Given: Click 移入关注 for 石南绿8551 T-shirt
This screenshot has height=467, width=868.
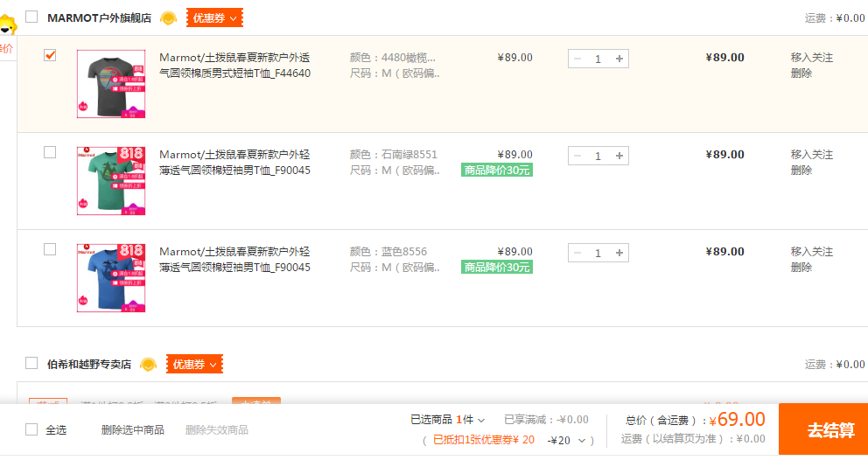Looking at the screenshot, I should point(811,155).
